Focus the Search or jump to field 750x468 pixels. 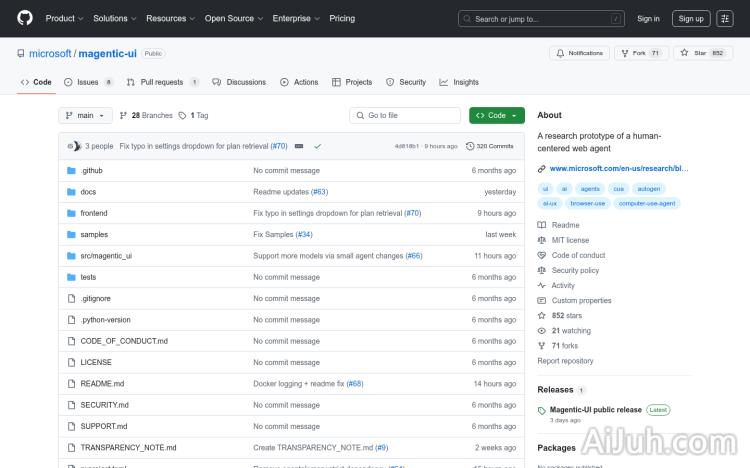click(541, 19)
